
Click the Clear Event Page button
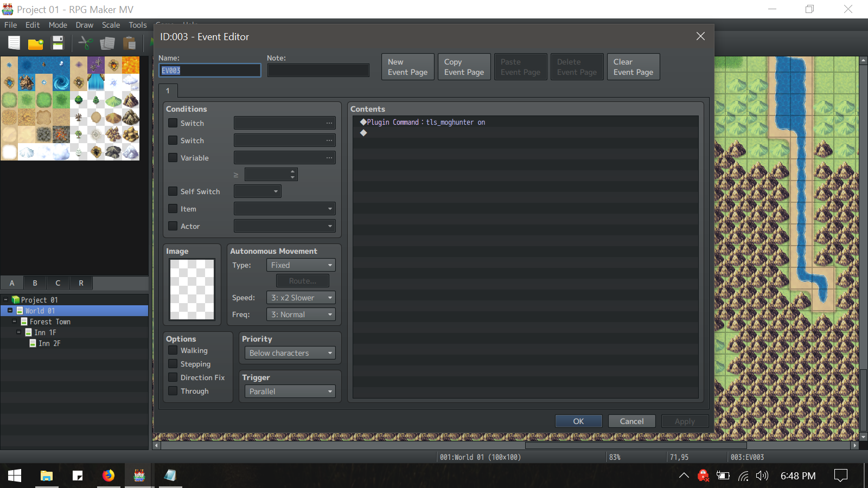coord(634,67)
